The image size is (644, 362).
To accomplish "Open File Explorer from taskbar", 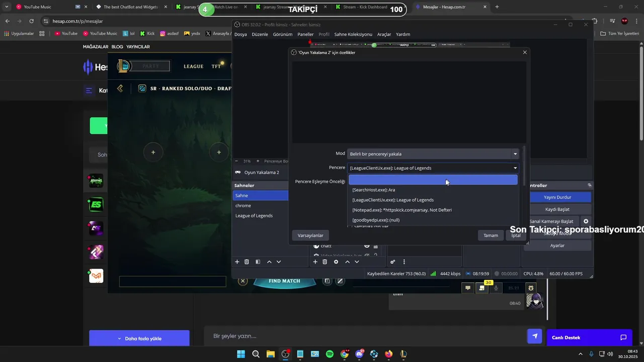I will [x=271, y=354].
